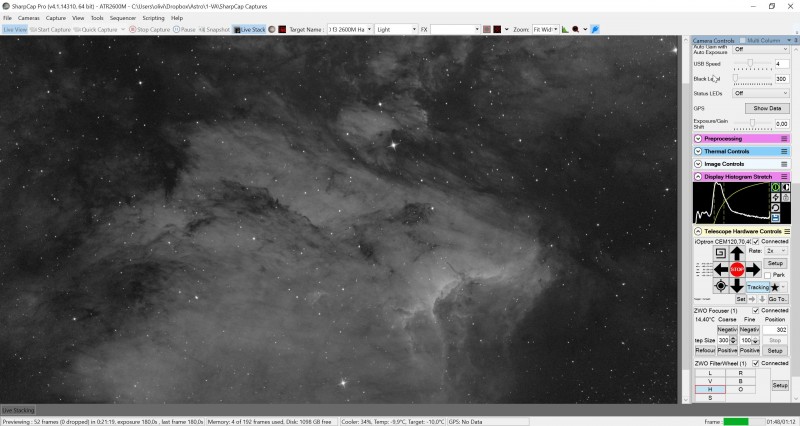Pause the capture
Image resolution: width=800 pixels, height=426 pixels.
pos(184,30)
